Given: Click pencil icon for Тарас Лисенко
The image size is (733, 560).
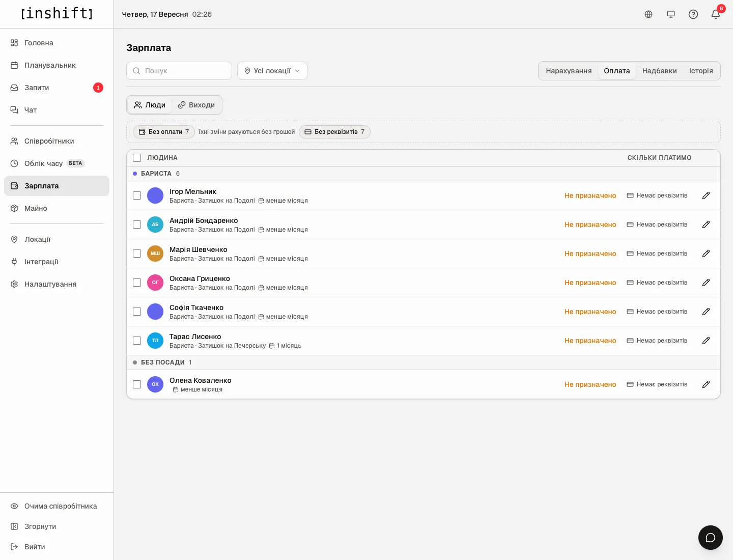Looking at the screenshot, I should (x=706, y=341).
